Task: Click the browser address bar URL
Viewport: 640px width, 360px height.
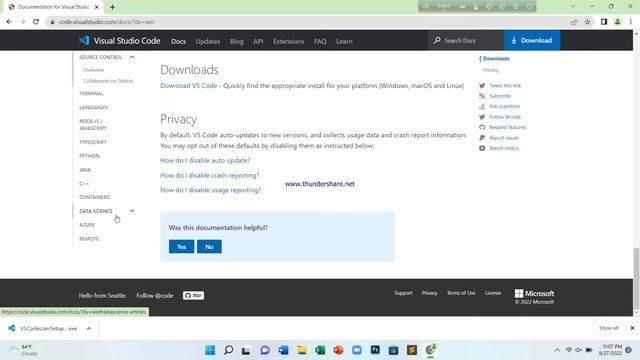Action: pos(106,22)
